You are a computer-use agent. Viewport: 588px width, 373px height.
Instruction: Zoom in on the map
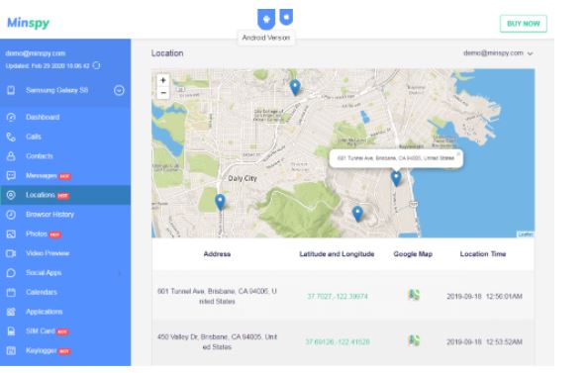(x=163, y=80)
